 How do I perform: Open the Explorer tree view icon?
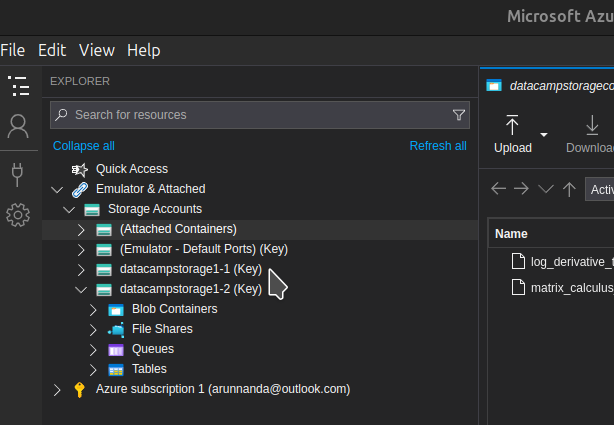18,86
